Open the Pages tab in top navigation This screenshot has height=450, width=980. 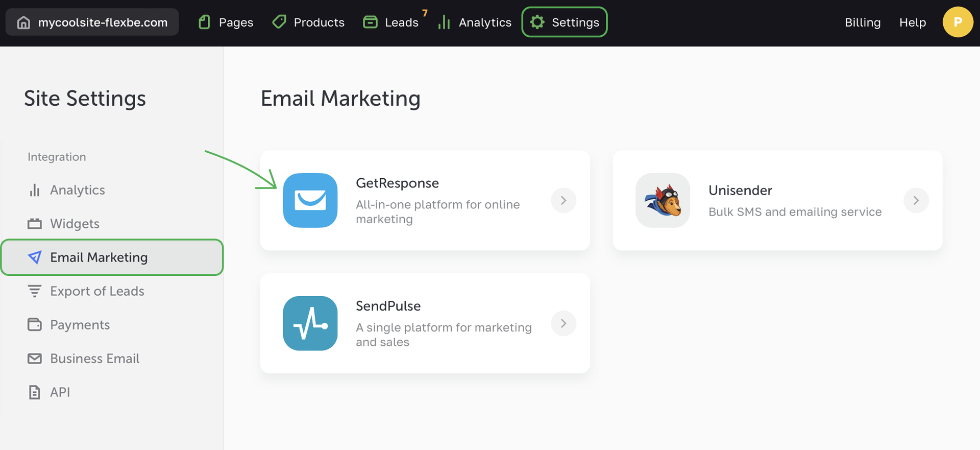[226, 22]
